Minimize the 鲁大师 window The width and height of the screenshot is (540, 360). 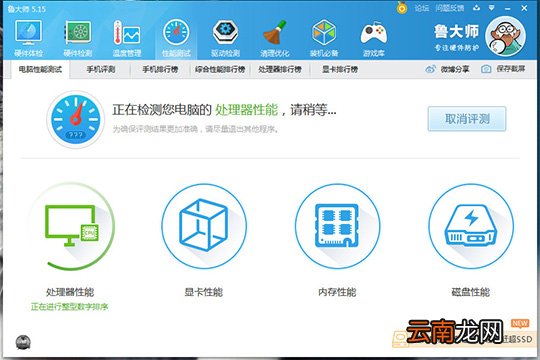click(508, 8)
